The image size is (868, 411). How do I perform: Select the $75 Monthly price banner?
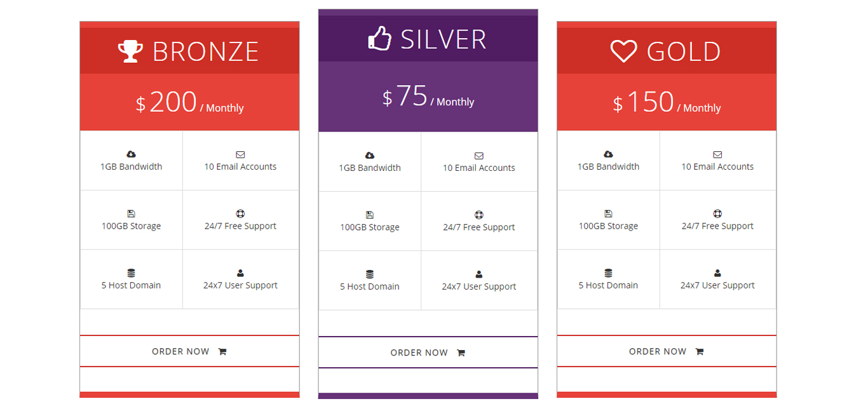(x=428, y=97)
